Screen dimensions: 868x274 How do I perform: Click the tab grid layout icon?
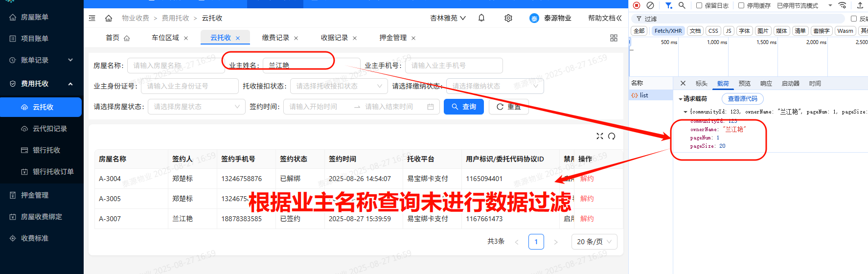[x=614, y=38]
